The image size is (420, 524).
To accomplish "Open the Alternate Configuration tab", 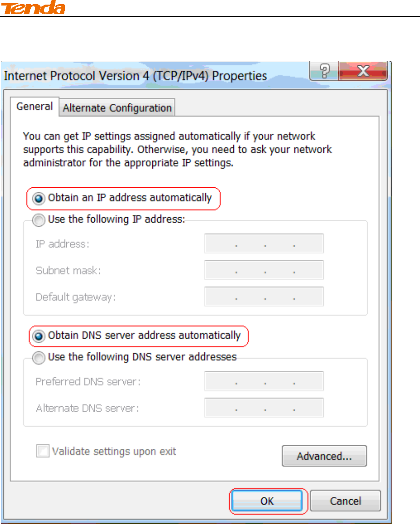I will point(117,108).
